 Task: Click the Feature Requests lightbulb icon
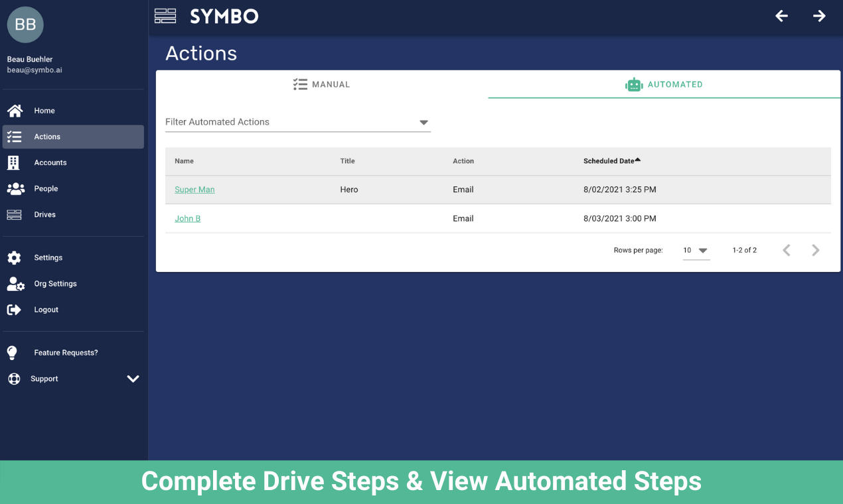tap(12, 353)
